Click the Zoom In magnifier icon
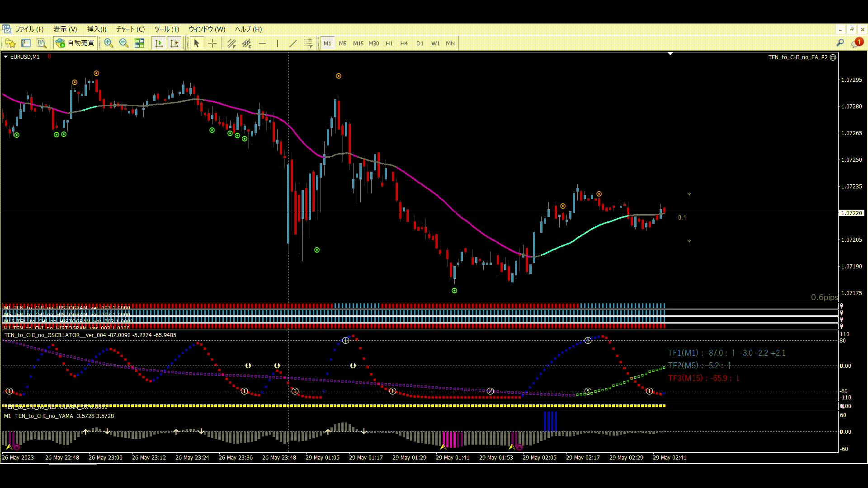 click(x=108, y=43)
